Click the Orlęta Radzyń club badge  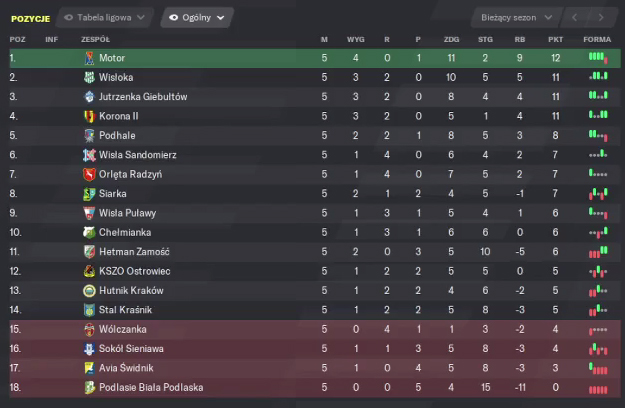(x=90, y=174)
